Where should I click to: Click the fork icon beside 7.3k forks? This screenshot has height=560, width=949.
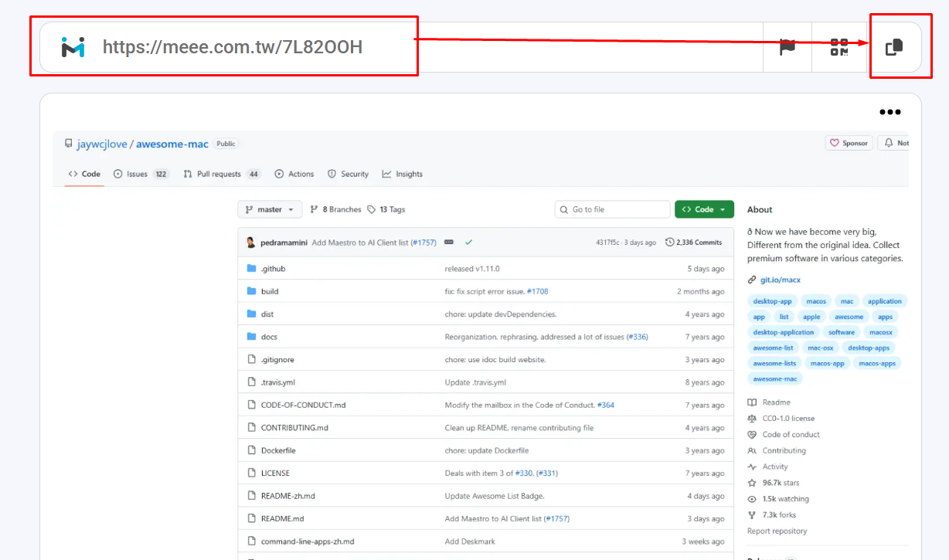pos(752,515)
